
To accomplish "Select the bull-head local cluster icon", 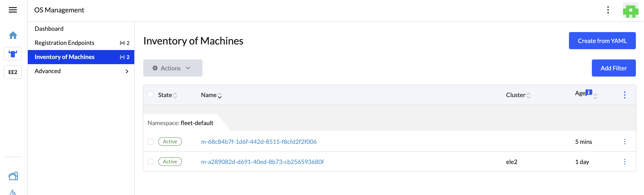I will click(13, 54).
